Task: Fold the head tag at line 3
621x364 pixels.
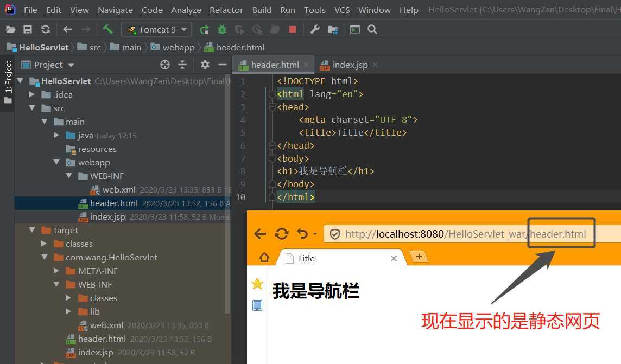Action: [x=272, y=107]
